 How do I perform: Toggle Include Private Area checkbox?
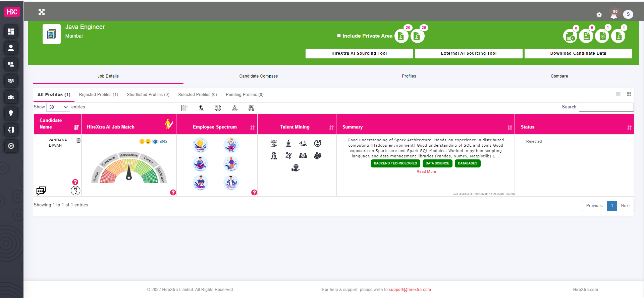(x=339, y=36)
